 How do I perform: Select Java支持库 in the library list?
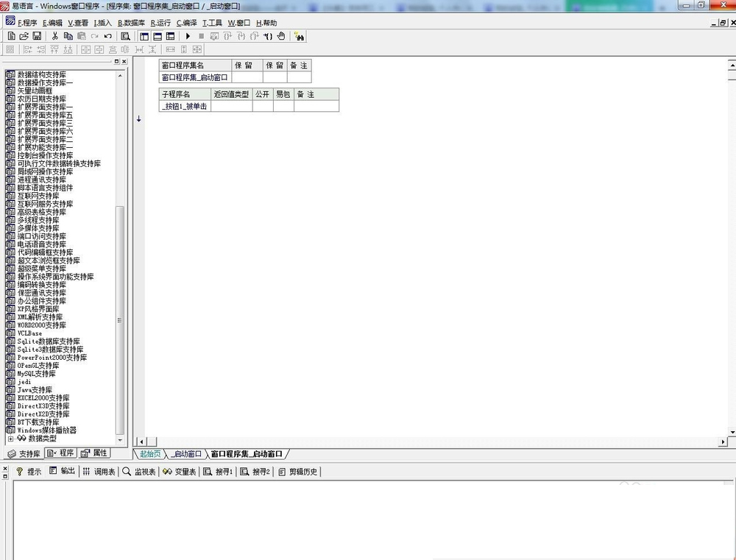[x=35, y=389]
